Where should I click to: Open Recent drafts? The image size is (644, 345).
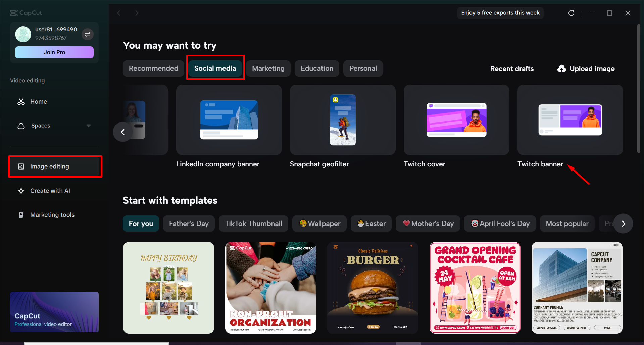[512, 68]
